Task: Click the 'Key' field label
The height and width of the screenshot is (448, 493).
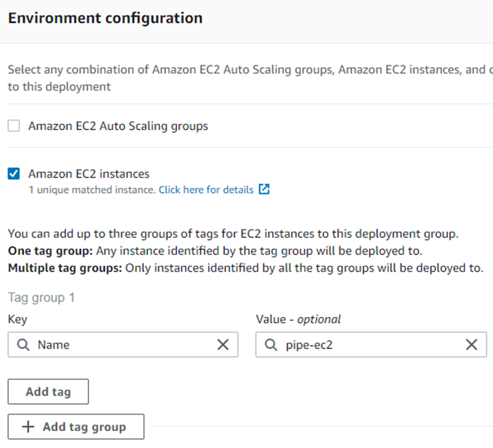Action: [x=17, y=319]
